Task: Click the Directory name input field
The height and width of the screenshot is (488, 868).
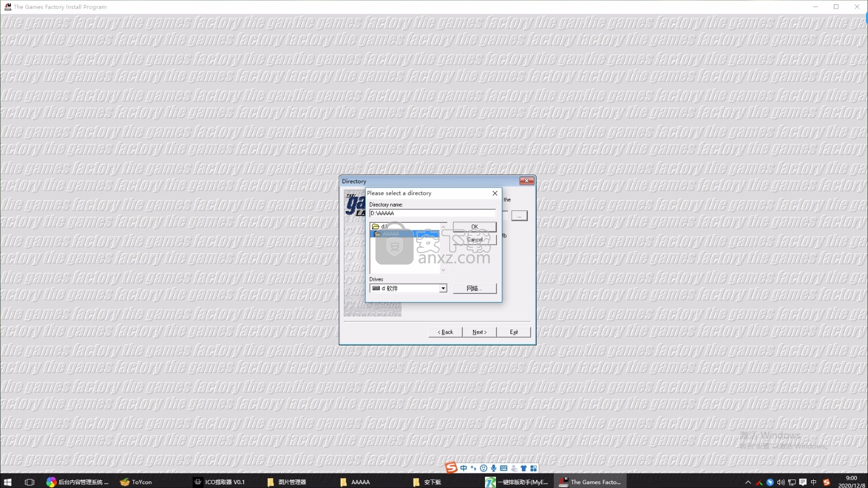Action: pyautogui.click(x=432, y=213)
